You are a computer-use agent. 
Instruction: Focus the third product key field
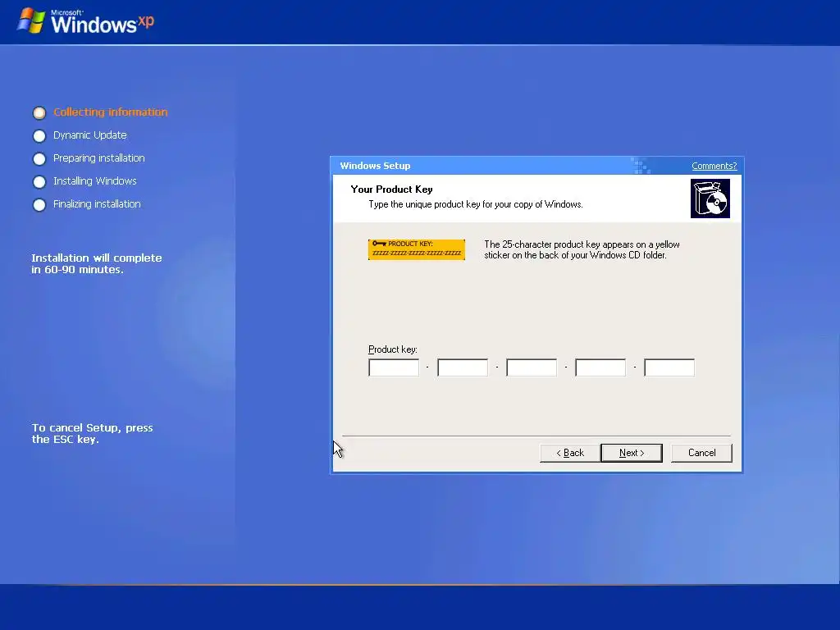pos(532,367)
